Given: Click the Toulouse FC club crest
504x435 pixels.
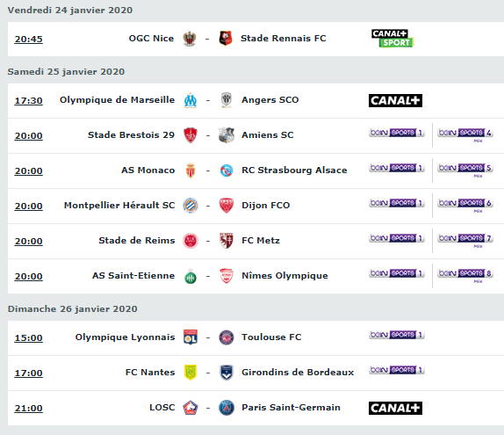Looking at the screenshot, I should 227,337.
